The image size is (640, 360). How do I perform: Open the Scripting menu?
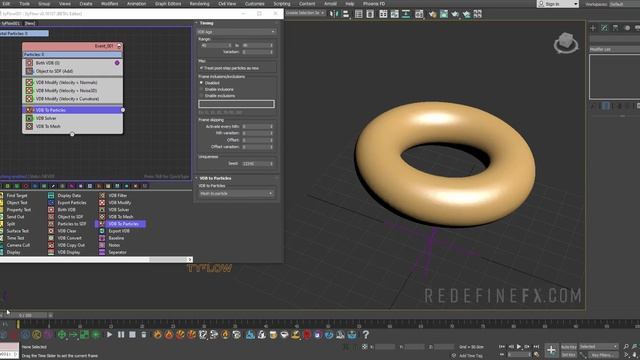click(x=282, y=4)
